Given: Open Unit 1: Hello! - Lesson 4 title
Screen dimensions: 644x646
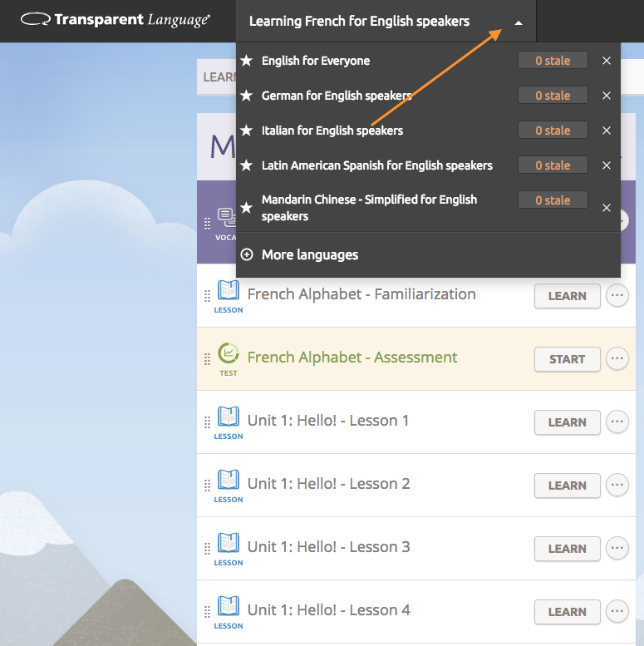Looking at the screenshot, I should pyautogui.click(x=328, y=610).
